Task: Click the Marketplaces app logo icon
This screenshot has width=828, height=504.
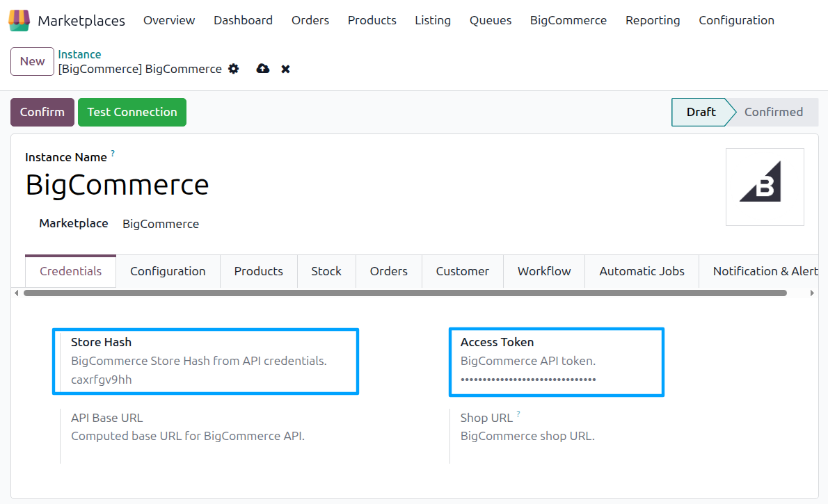Action: (x=19, y=20)
